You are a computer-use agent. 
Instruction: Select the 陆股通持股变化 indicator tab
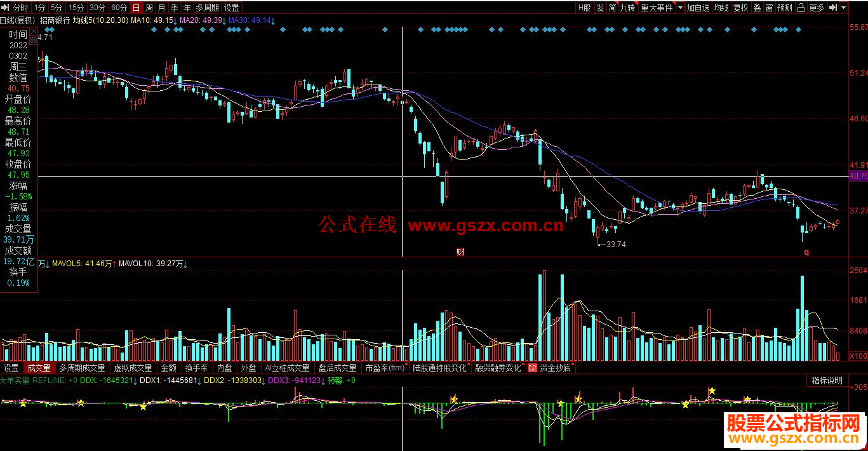tap(440, 368)
